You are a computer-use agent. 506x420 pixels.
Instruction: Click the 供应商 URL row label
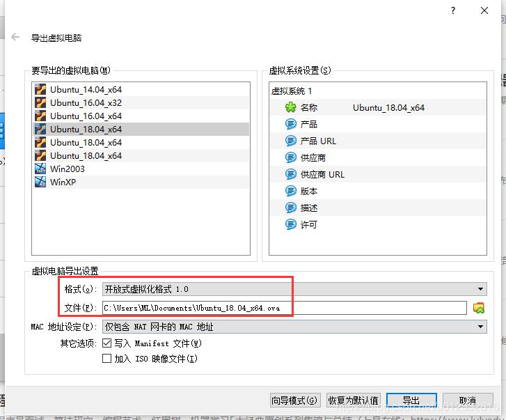[x=322, y=175]
